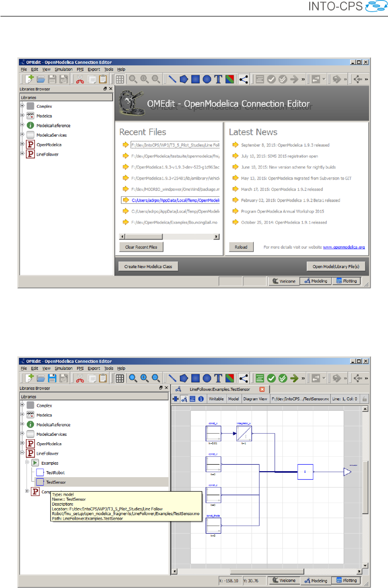Viewport: 388px width, 588px height.
Task: Select the Line shape tool in TestSensor window
Action: click(x=172, y=378)
